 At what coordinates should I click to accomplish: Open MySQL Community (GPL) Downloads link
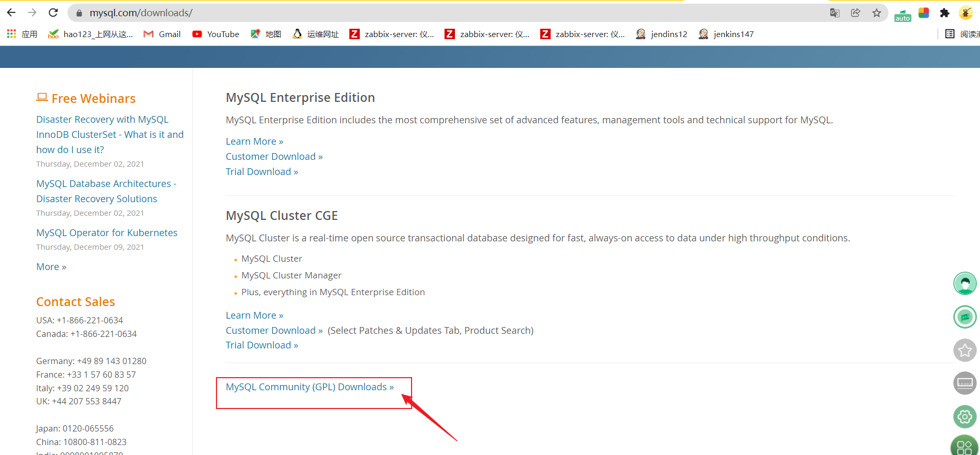click(310, 387)
